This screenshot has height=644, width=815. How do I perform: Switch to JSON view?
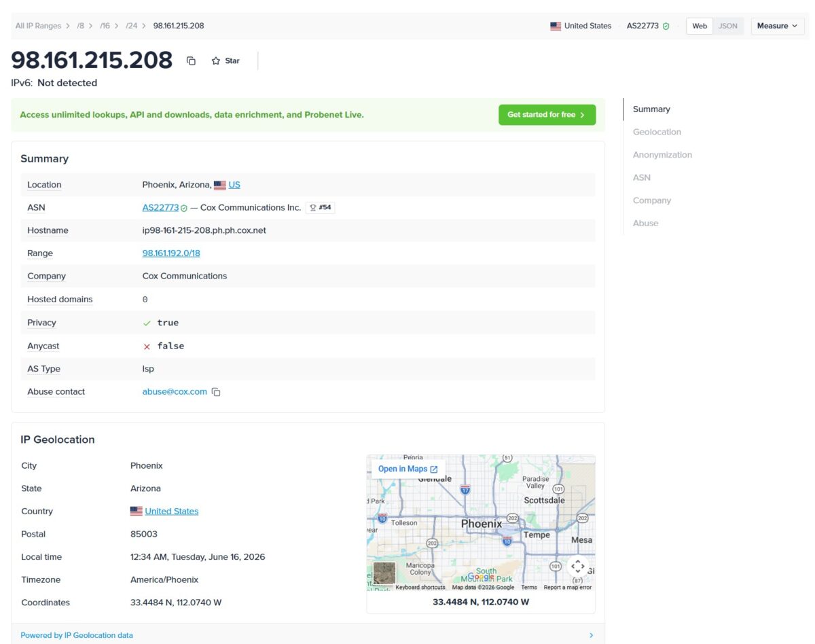coord(728,26)
